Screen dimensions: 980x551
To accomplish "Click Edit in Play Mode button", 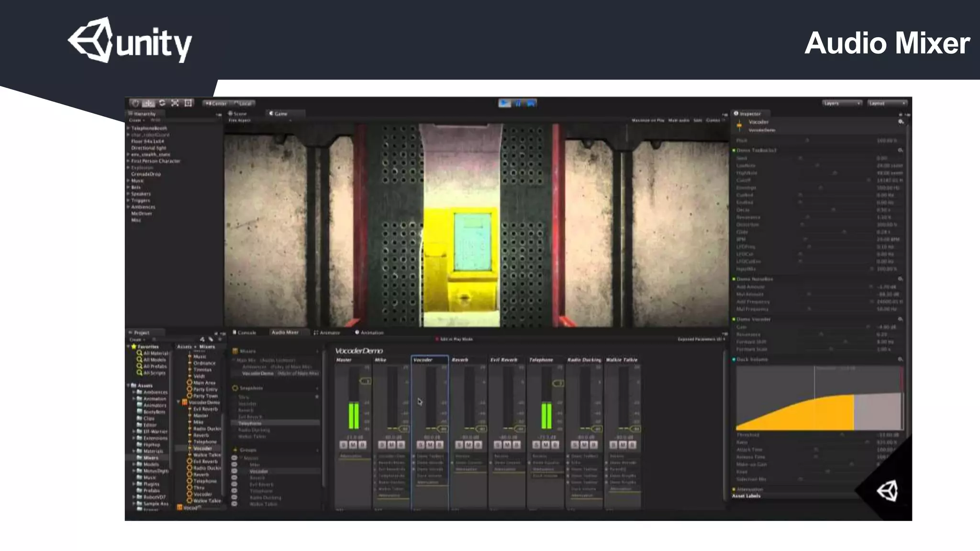I will point(455,339).
